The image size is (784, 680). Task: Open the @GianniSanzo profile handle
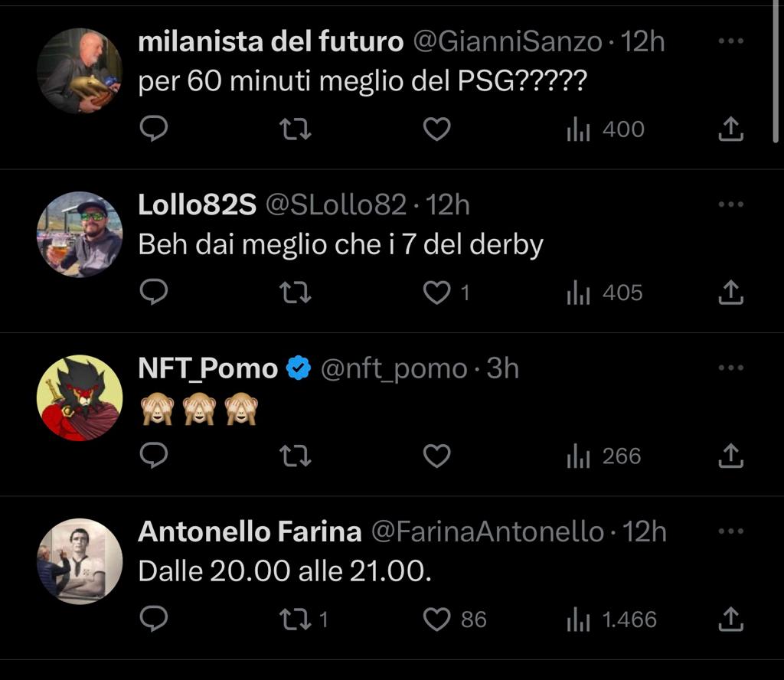click(508, 41)
